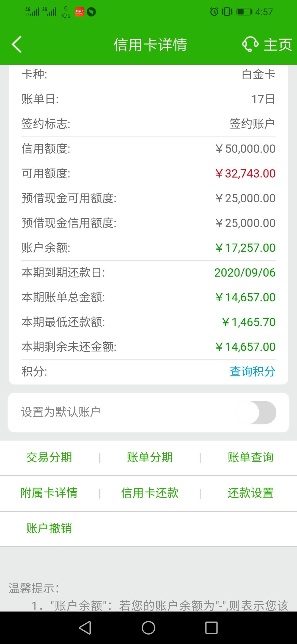Viewport: 297px width, 644px height.
Task: Tap Android home circle button
Action: tap(148, 628)
